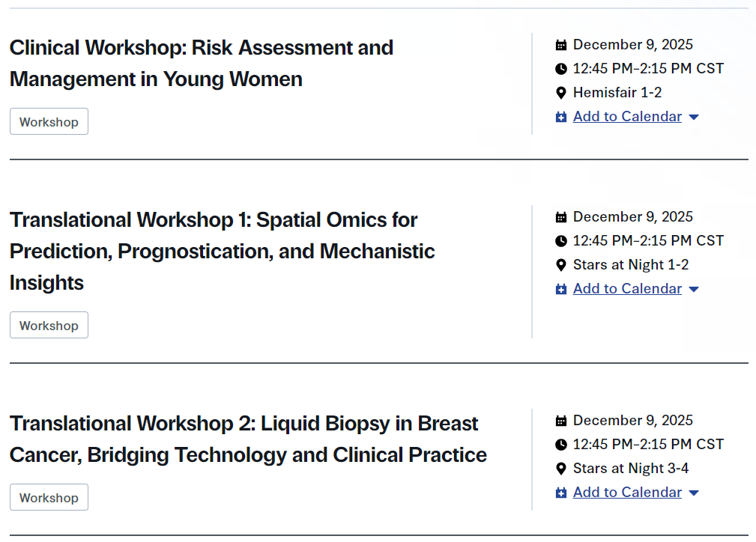
Task: Click calendar icon beside Hemisfair 1-2 session date
Action: click(561, 45)
